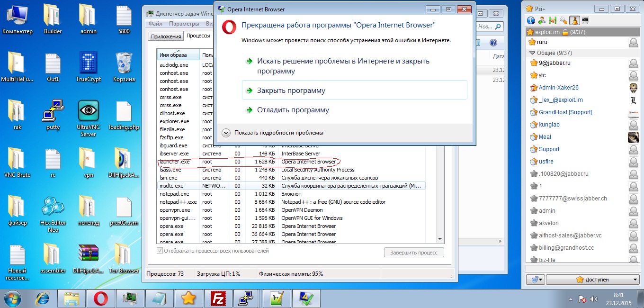Select billing@grandhost.cc contact
The width and height of the screenshot is (644, 308).
583,248
